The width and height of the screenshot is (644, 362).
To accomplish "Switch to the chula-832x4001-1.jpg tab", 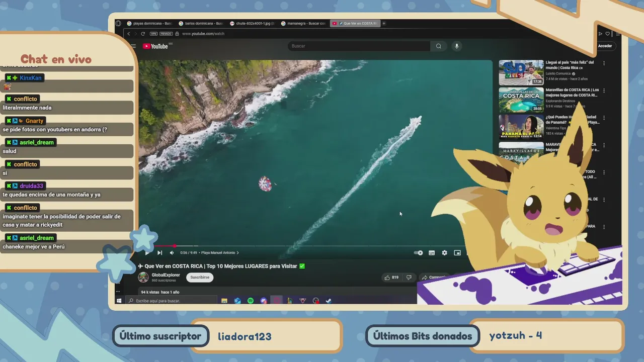I will [x=252, y=23].
